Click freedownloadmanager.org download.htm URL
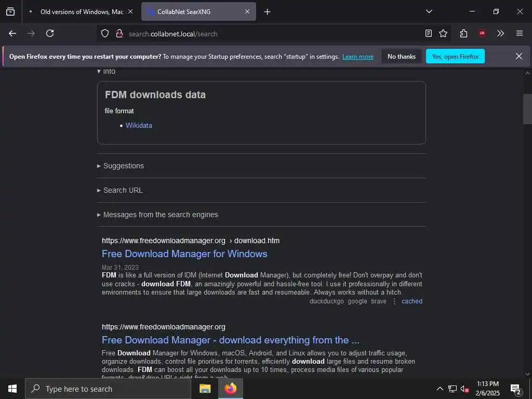Viewport: 532px width, 399px height. (x=191, y=241)
